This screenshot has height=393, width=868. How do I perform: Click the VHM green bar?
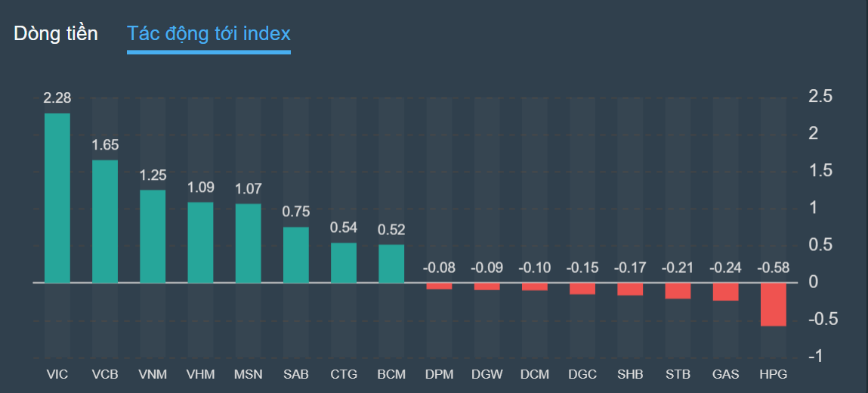tap(200, 243)
